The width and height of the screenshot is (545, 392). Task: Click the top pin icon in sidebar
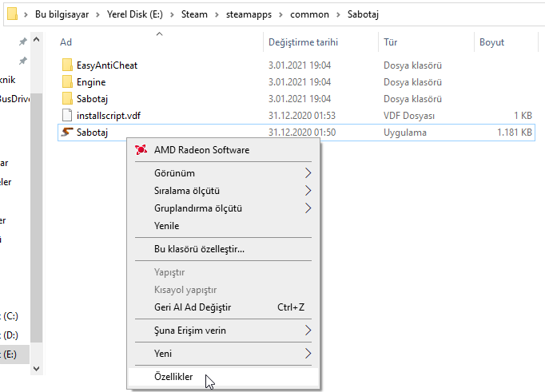click(23, 41)
